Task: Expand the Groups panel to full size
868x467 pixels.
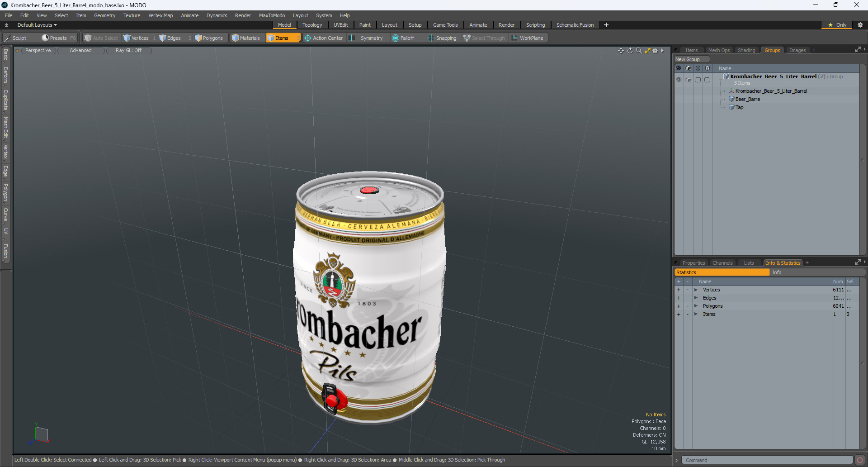Action: (858, 50)
